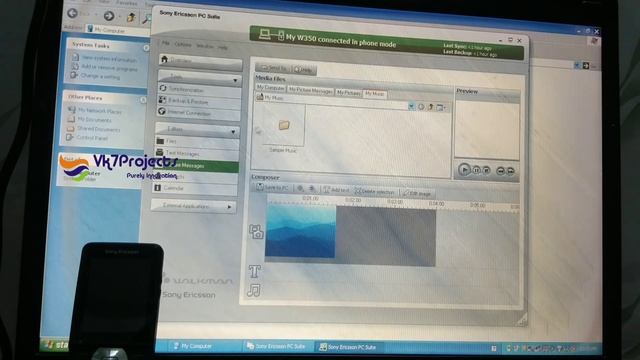
Task: Click the text track T icon
Action: click(254, 271)
